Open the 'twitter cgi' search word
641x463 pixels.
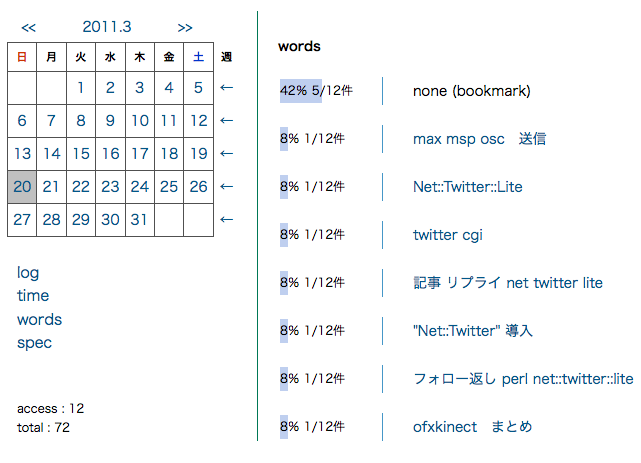448,235
